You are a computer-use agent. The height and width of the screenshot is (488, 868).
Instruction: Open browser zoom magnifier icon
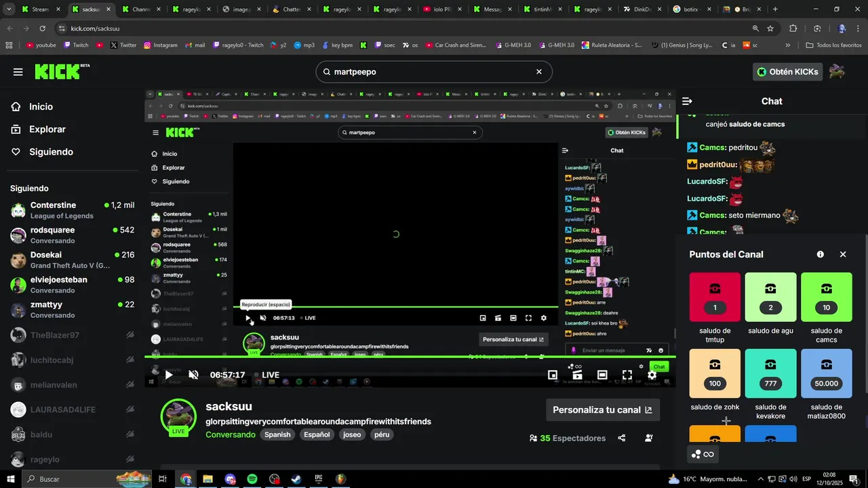coord(755,28)
